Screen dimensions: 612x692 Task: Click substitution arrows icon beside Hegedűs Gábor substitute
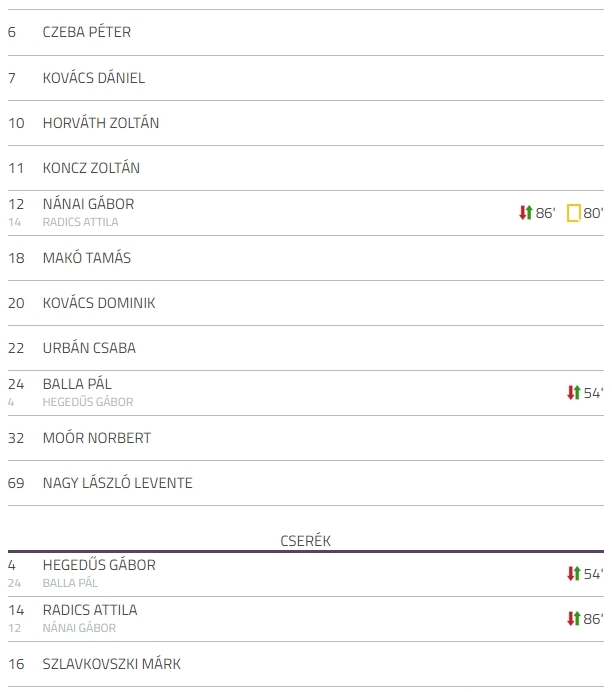pos(574,573)
